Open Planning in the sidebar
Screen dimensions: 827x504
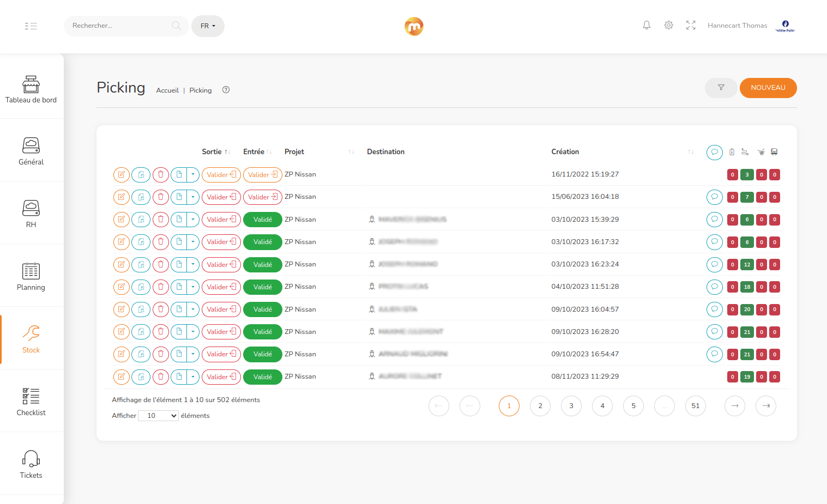click(x=31, y=276)
